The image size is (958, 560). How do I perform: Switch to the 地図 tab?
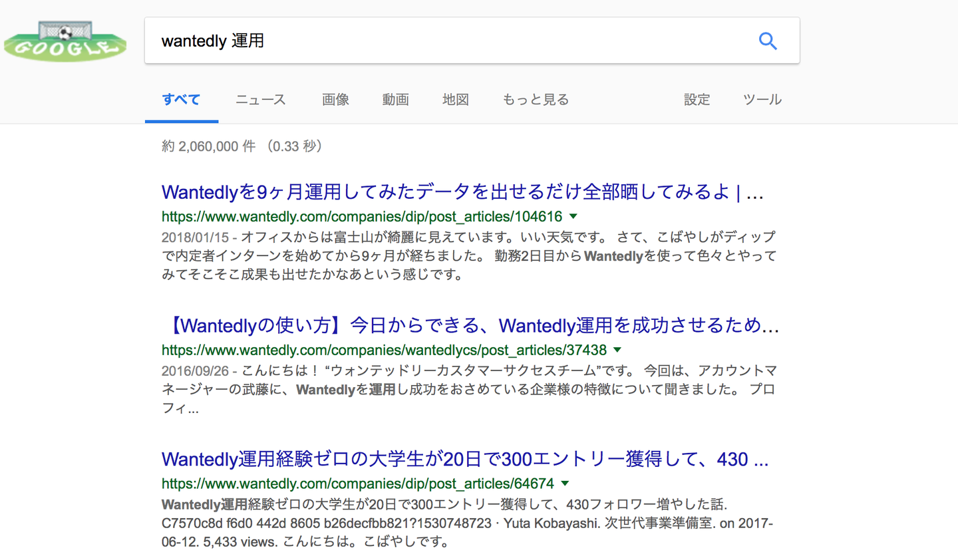456,100
